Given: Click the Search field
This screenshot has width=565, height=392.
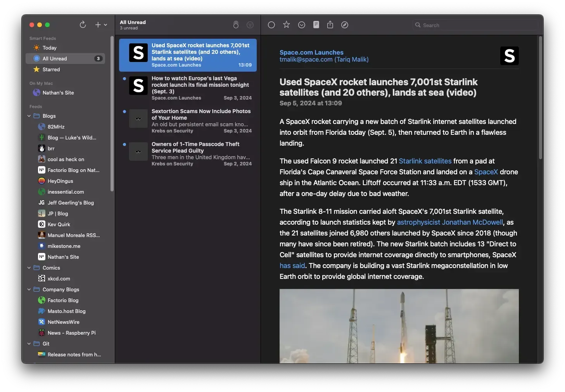Looking at the screenshot, I should pos(475,25).
